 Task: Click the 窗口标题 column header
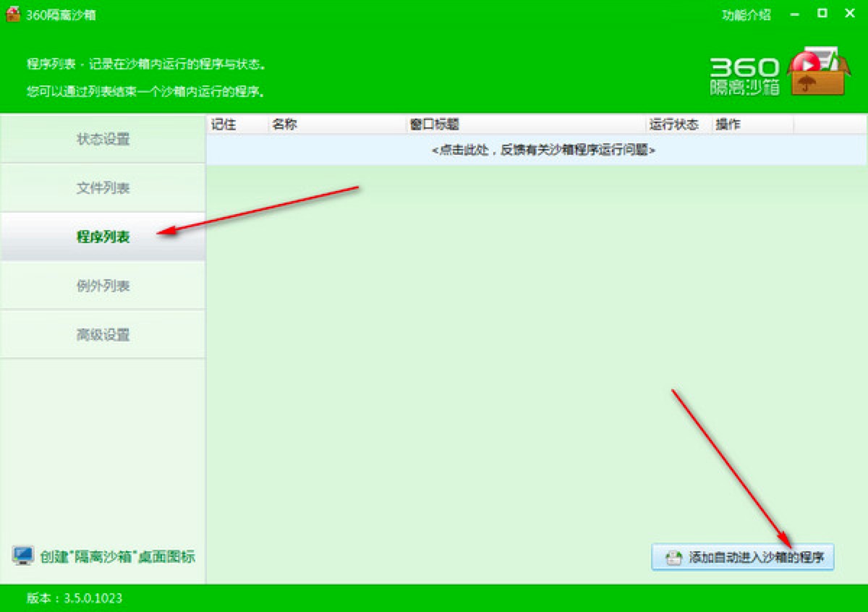[526, 124]
